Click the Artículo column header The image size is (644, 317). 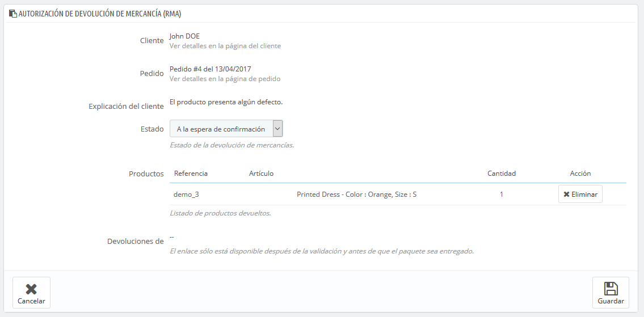click(x=261, y=174)
